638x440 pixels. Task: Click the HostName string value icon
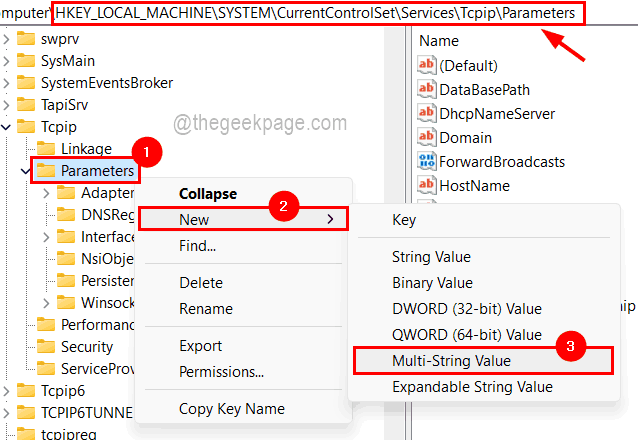427,185
